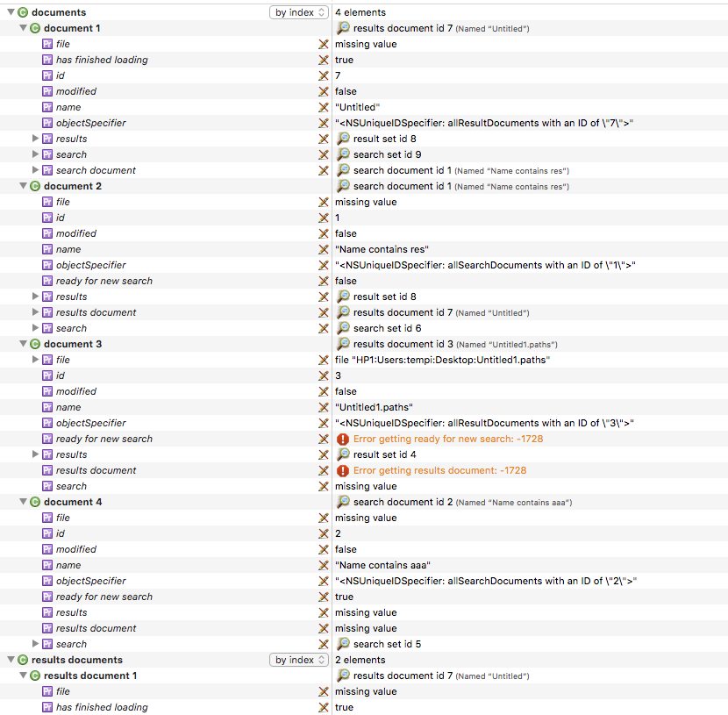Click the edit icon beside the "Untitled1.paths" name value
728x715 pixels.
tap(324, 407)
